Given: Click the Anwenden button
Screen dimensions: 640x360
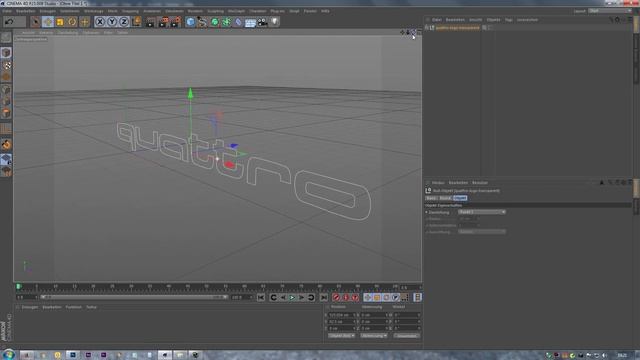Looking at the screenshot, I should 407,336.
